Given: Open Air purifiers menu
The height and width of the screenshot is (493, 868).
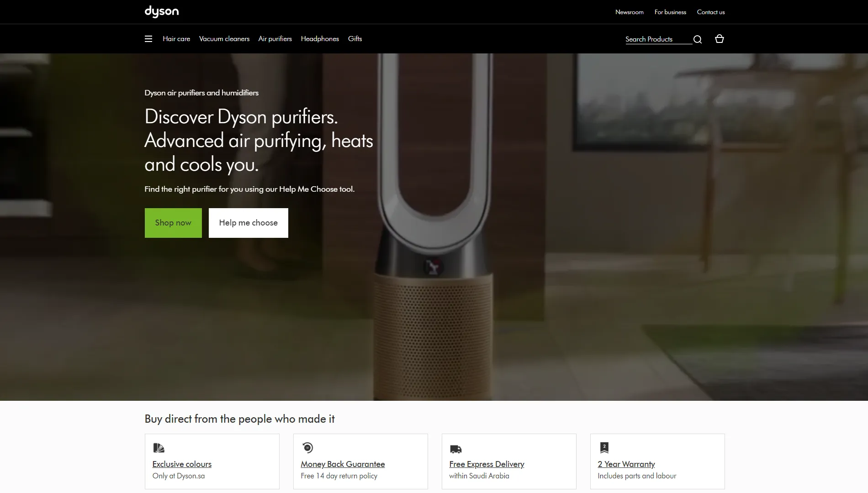Looking at the screenshot, I should (x=275, y=39).
